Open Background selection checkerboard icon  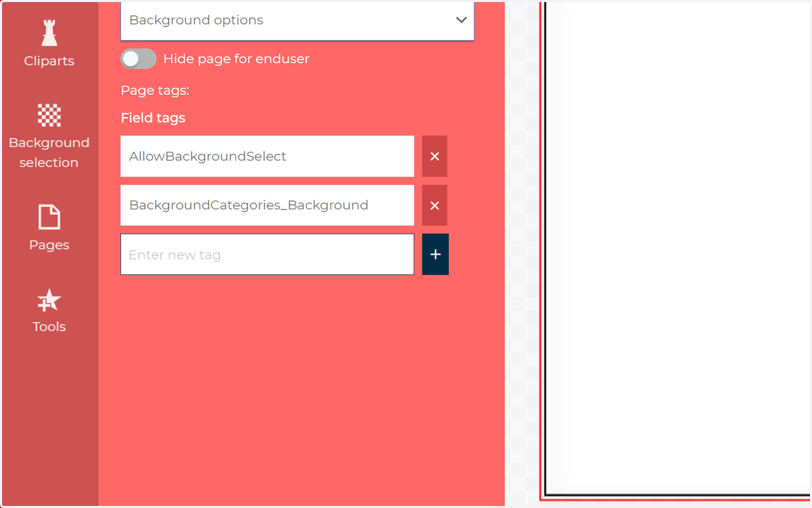point(49,115)
